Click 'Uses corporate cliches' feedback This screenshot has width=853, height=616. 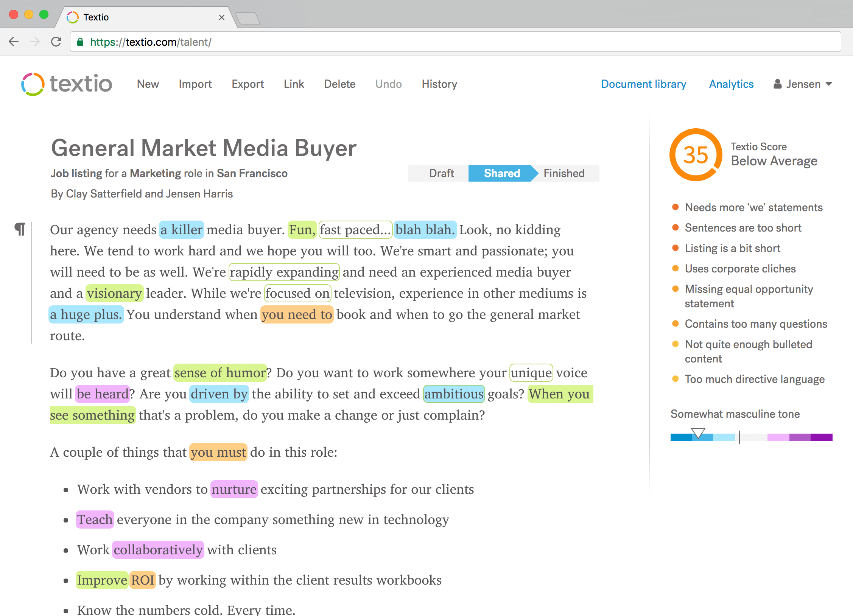(740, 269)
